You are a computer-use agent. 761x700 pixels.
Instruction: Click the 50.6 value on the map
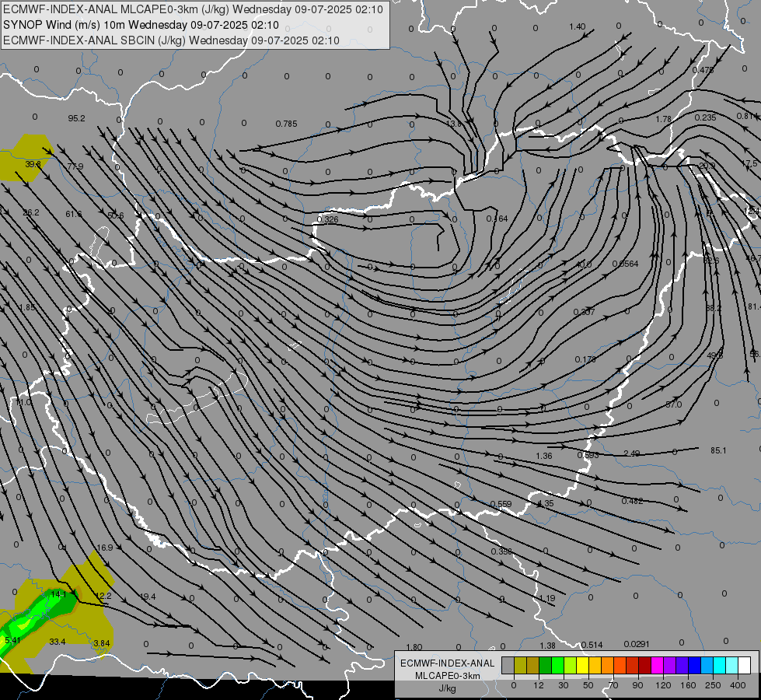pyautogui.click(x=116, y=215)
